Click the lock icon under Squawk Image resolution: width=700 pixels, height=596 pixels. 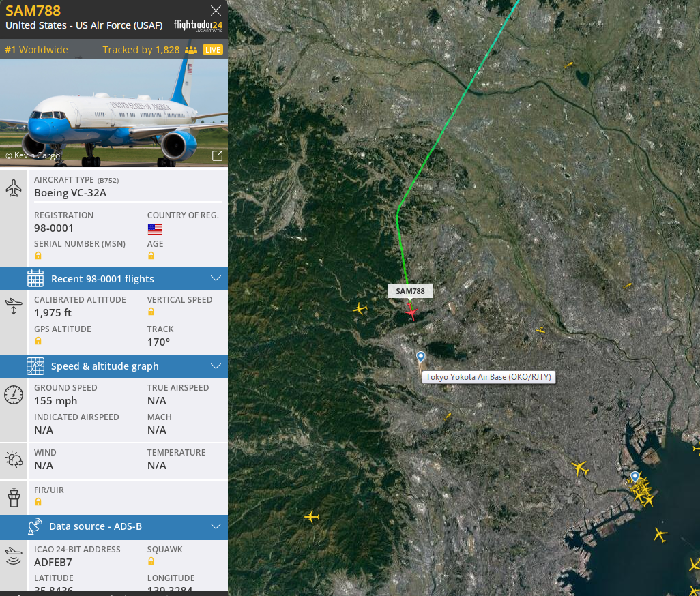pos(151,561)
